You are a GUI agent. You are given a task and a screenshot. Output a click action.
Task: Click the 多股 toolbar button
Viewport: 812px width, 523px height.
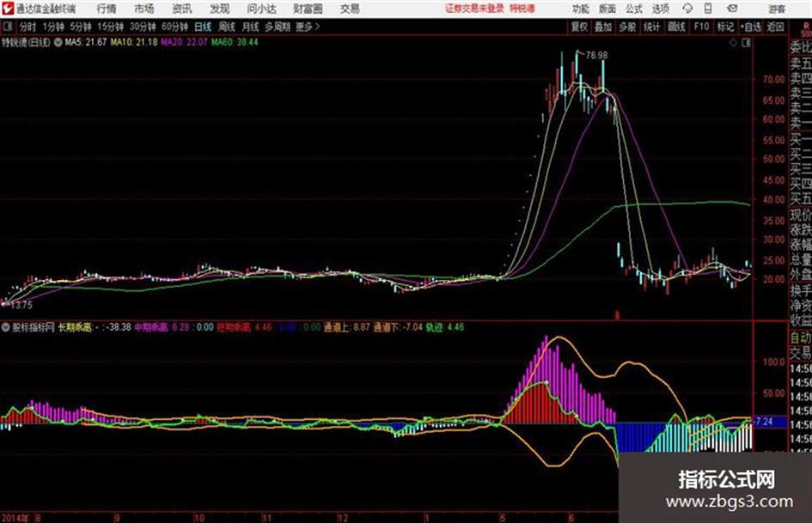point(627,27)
